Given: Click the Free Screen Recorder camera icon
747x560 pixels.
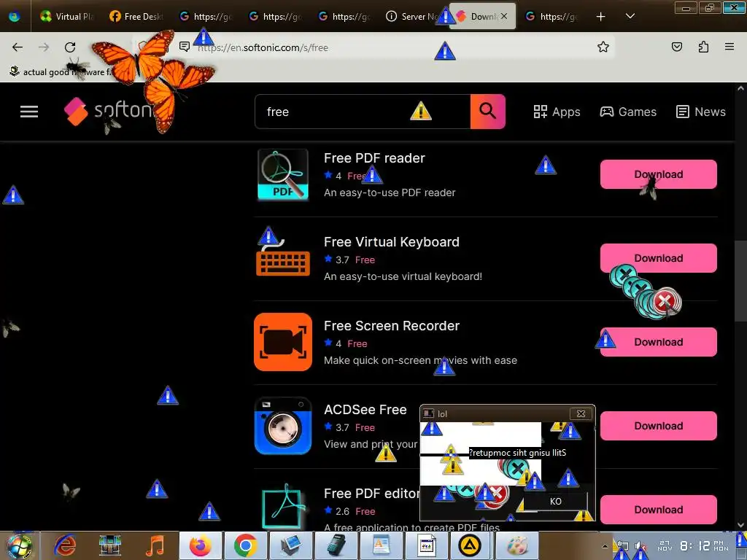Looking at the screenshot, I should point(283,342).
